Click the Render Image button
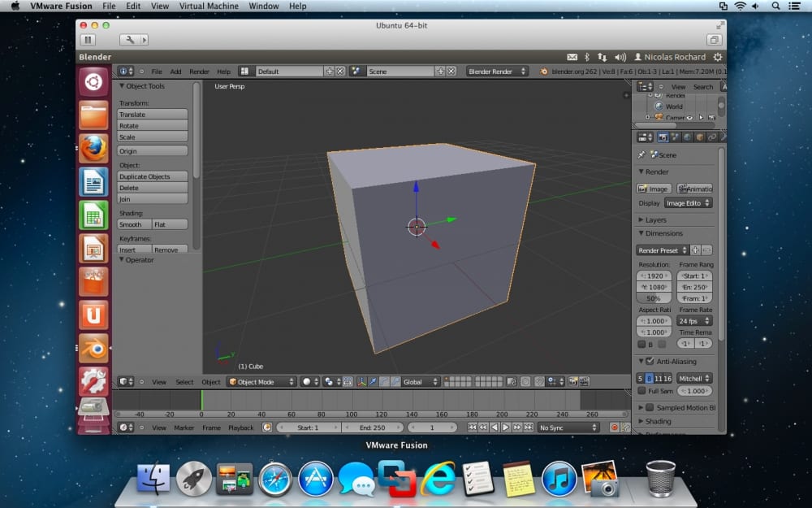This screenshot has width=812, height=508. [654, 189]
